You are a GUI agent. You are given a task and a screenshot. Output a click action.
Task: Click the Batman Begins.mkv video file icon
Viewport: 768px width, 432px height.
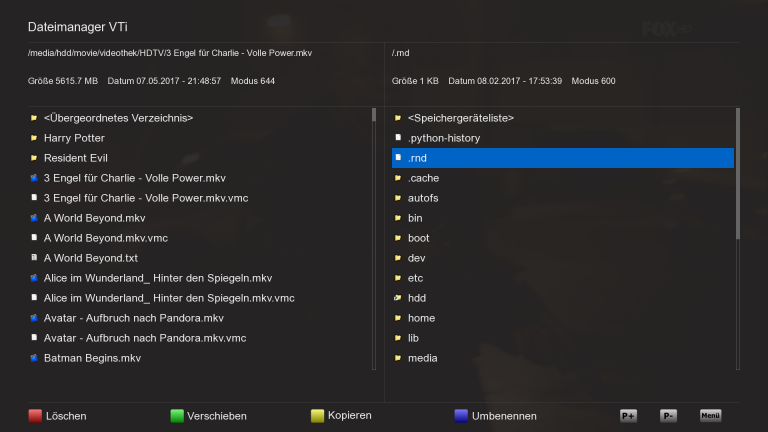pos(34,358)
